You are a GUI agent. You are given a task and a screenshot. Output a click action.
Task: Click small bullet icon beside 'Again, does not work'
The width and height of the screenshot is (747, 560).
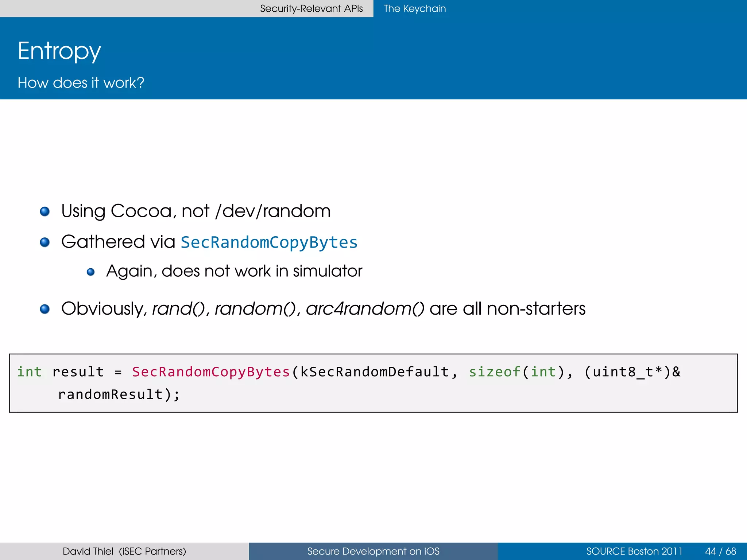[91, 272]
